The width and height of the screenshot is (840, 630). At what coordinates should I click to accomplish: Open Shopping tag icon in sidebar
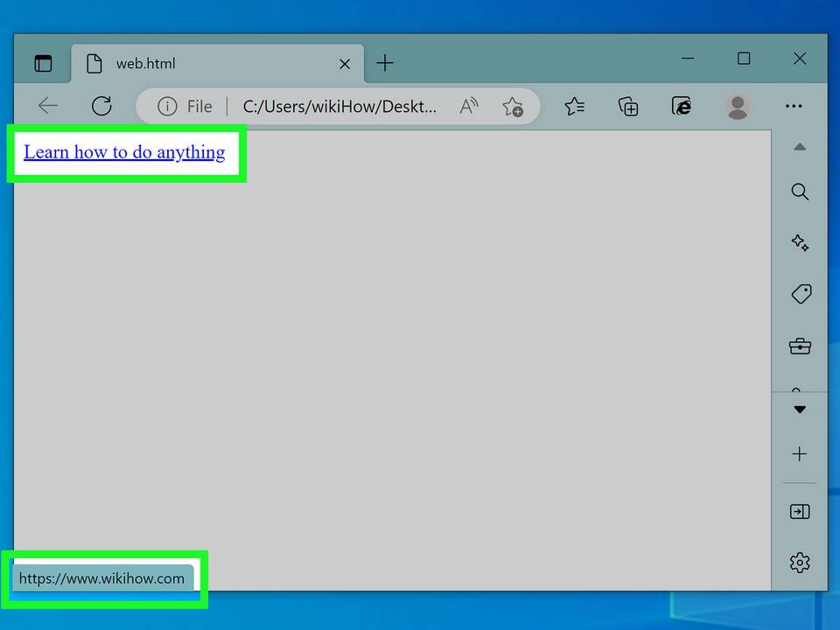[801, 294]
